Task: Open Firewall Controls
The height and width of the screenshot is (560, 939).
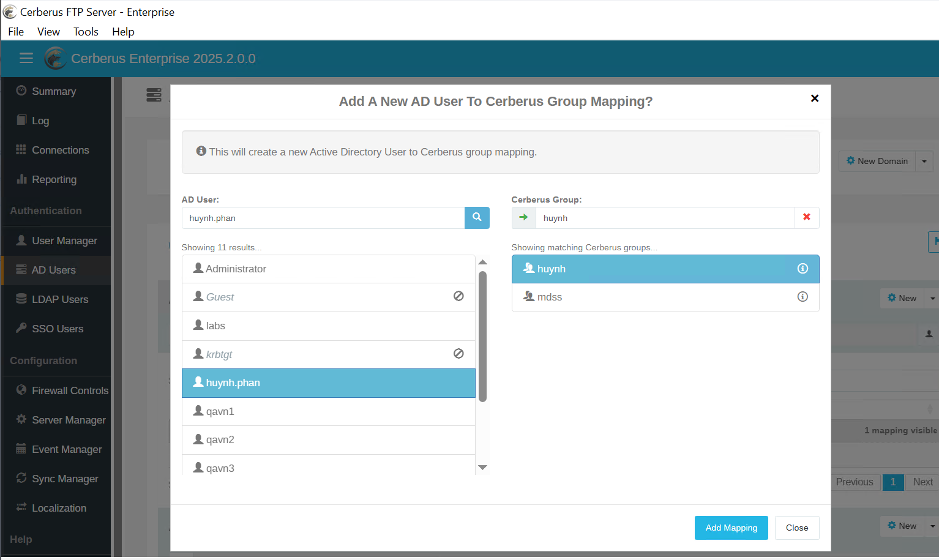Action: click(x=56, y=390)
